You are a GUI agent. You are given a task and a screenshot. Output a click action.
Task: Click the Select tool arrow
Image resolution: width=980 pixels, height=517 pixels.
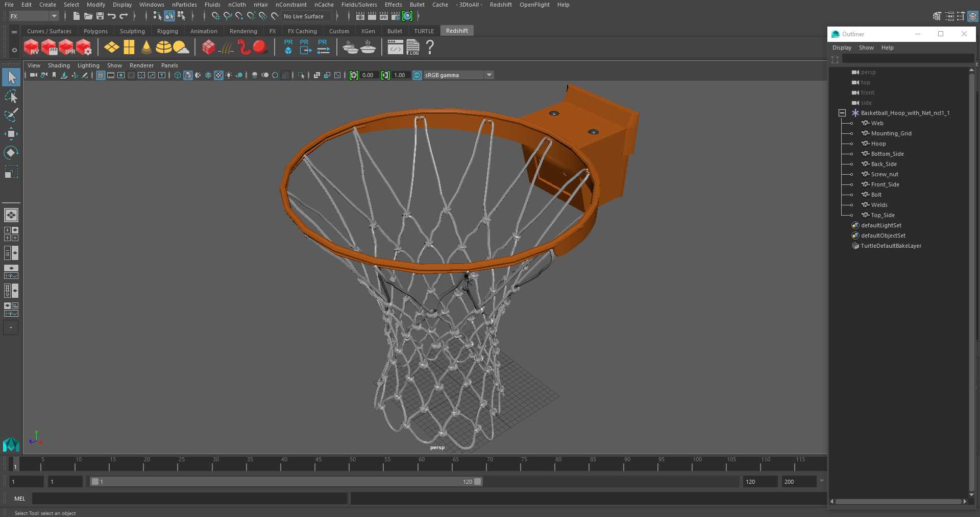click(11, 77)
